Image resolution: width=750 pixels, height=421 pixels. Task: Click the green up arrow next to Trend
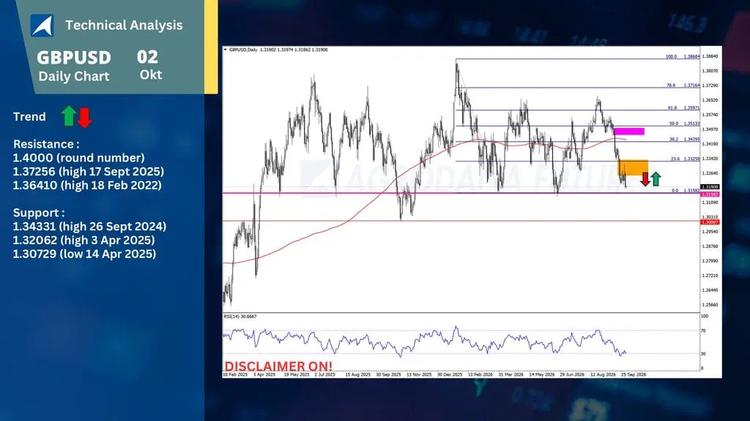point(69,116)
